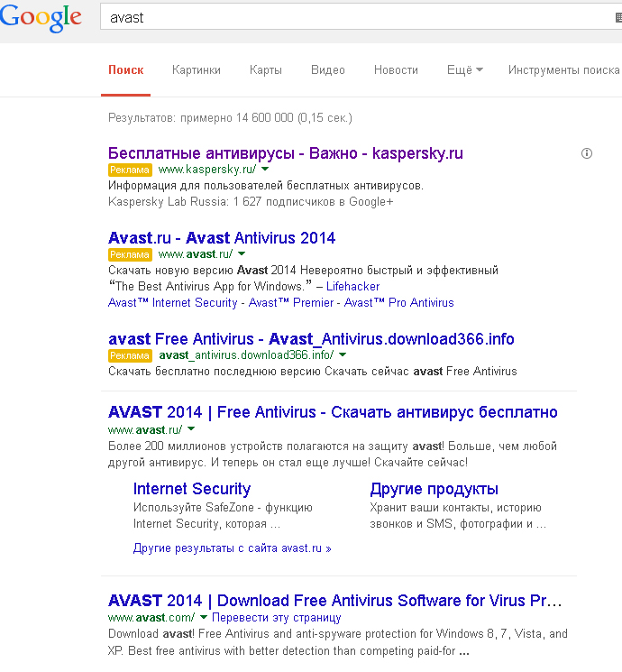The image size is (622, 672).
Task: Open the virtual keyboard icon in search box
Action: [x=616, y=17]
